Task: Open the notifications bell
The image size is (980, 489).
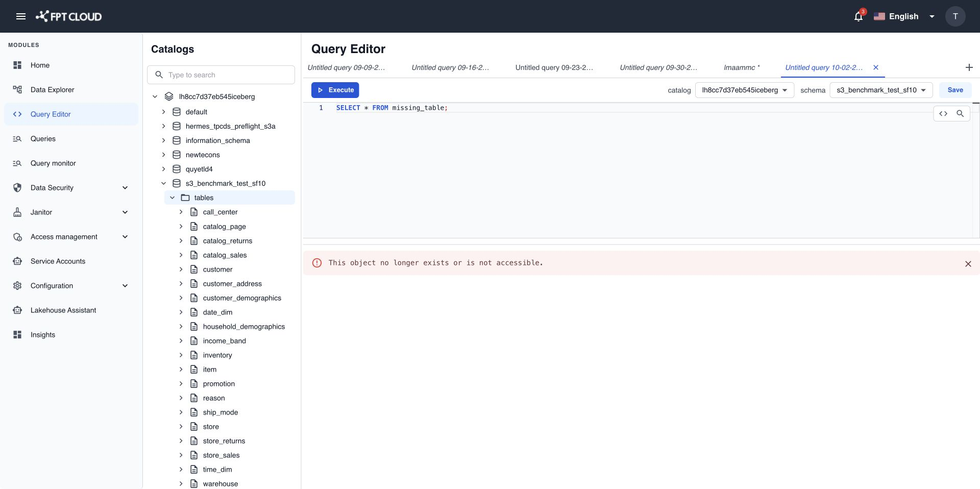Action: pos(859,16)
